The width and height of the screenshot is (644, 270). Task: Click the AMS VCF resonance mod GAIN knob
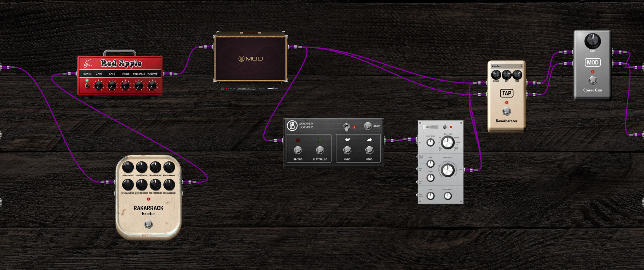point(431,196)
